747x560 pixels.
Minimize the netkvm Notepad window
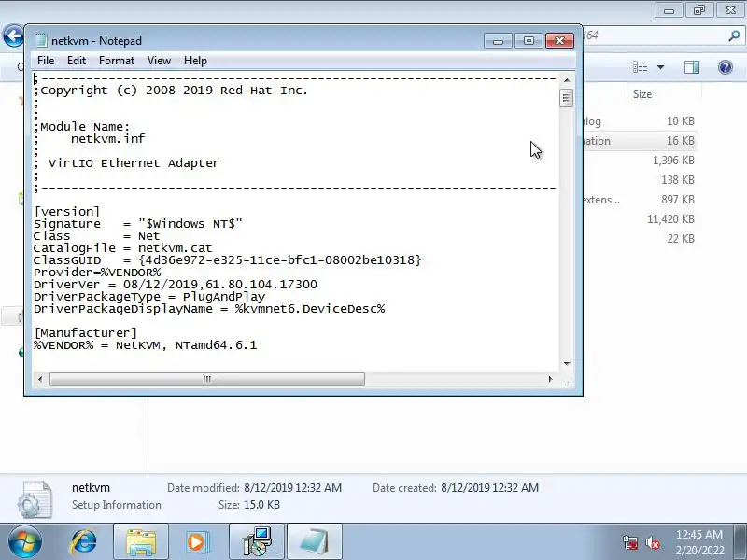(498, 41)
